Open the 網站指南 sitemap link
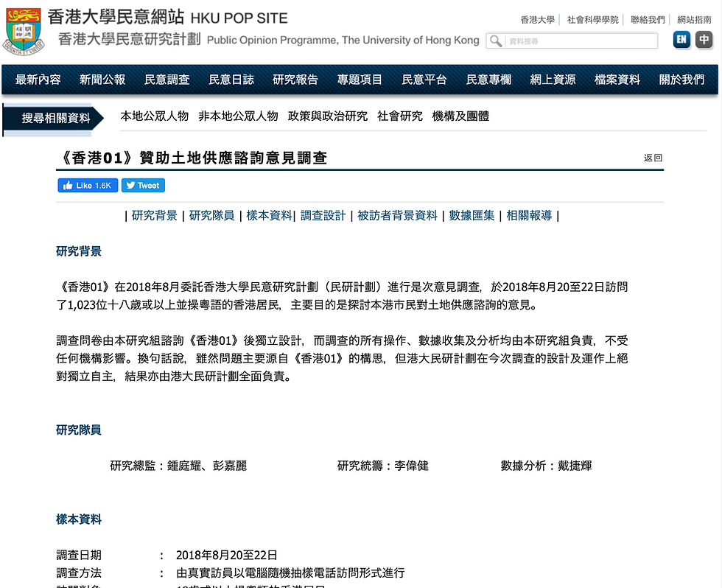The height and width of the screenshot is (588, 722). coord(694,20)
